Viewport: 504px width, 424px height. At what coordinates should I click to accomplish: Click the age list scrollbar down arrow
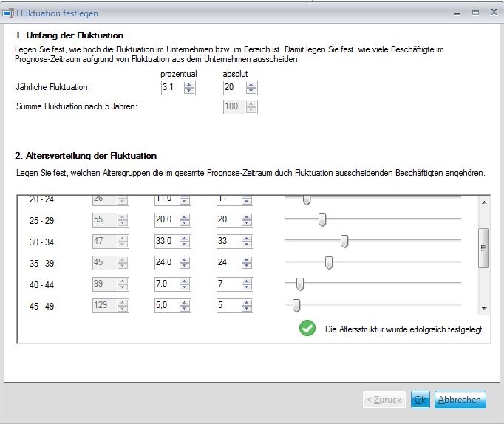pos(484,308)
